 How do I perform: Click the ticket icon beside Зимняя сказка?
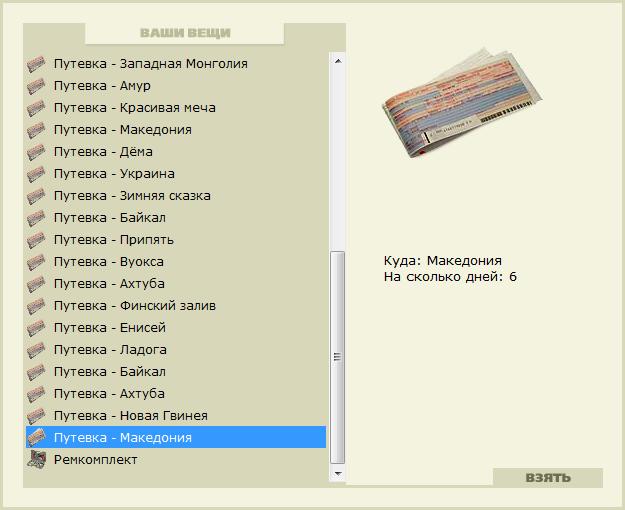36,196
